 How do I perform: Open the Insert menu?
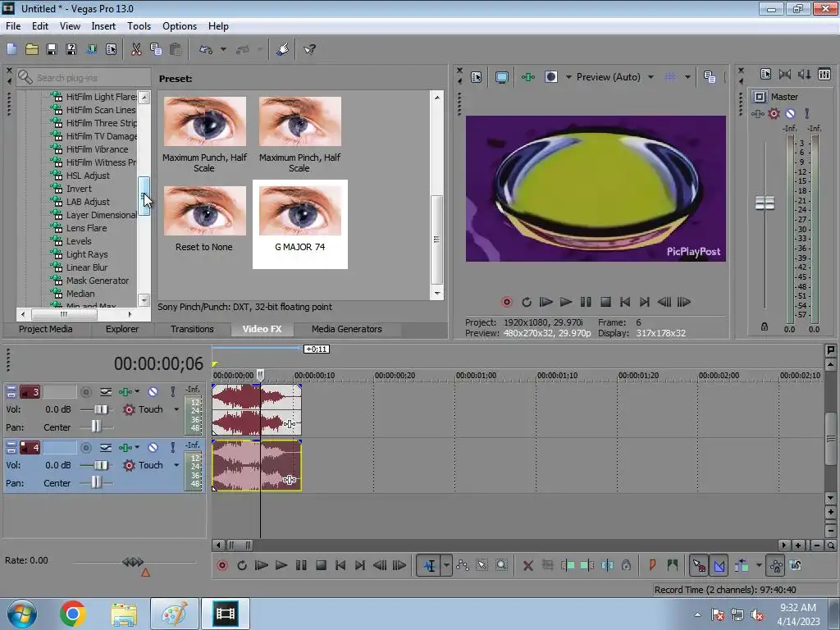click(x=103, y=26)
